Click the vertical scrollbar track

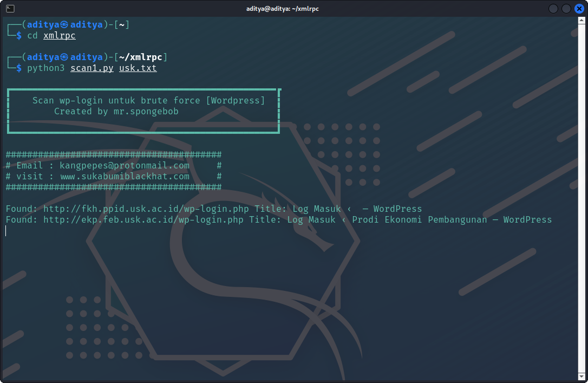coord(582,198)
